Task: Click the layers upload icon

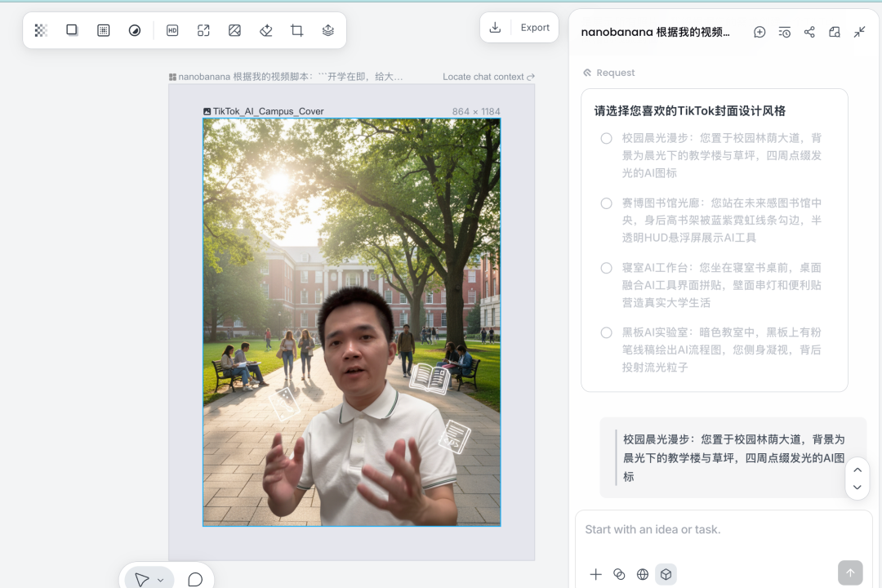Action: 327,30
